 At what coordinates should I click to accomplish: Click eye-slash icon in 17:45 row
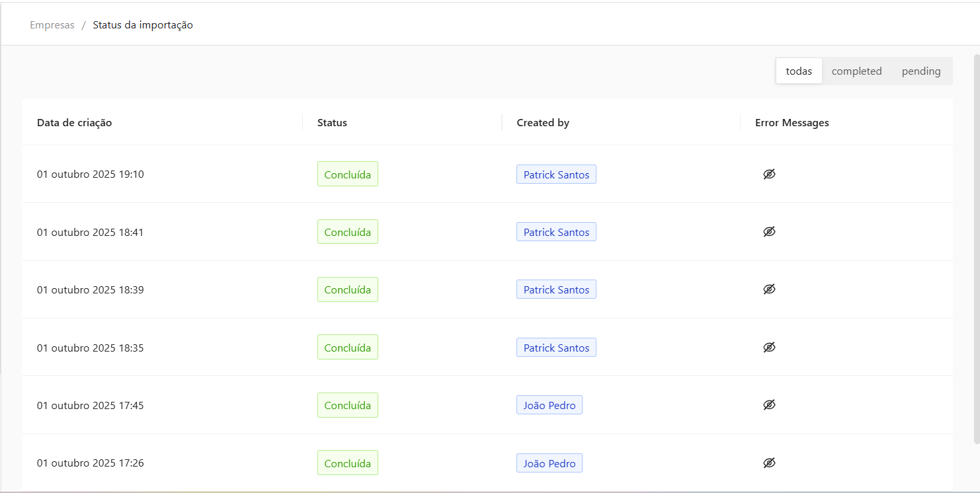point(768,405)
